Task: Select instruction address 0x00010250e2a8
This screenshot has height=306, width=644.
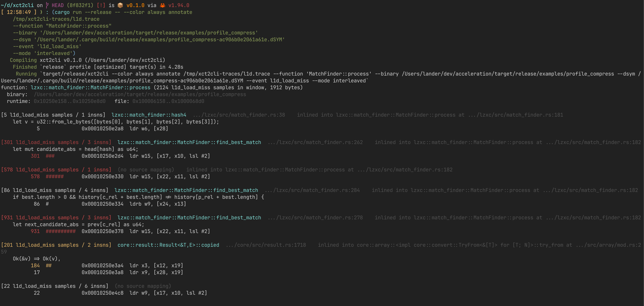Action: click(103, 128)
